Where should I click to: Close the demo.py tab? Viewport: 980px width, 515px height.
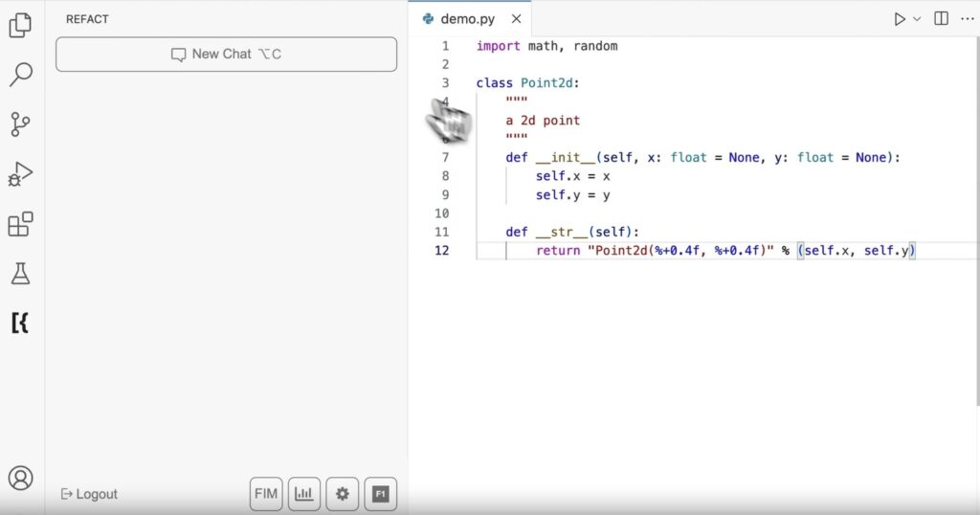[516, 19]
